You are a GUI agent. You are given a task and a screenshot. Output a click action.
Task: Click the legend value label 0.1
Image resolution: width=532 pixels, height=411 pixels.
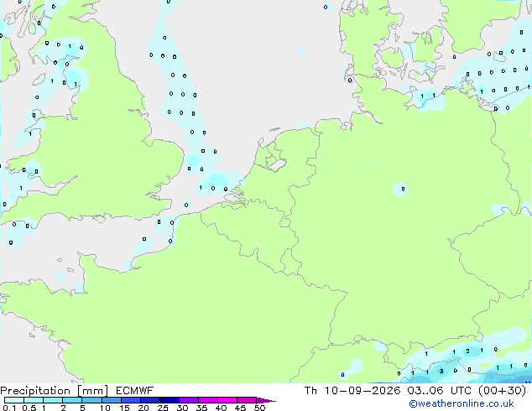click(x=9, y=408)
